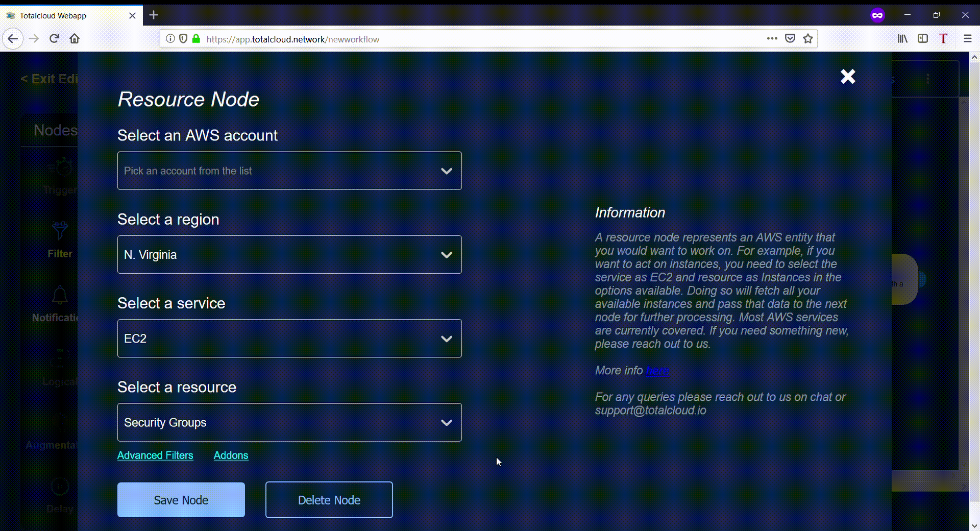Open the Firefox hamburger menu
Image resolution: width=980 pixels, height=531 pixels.
coord(967,39)
